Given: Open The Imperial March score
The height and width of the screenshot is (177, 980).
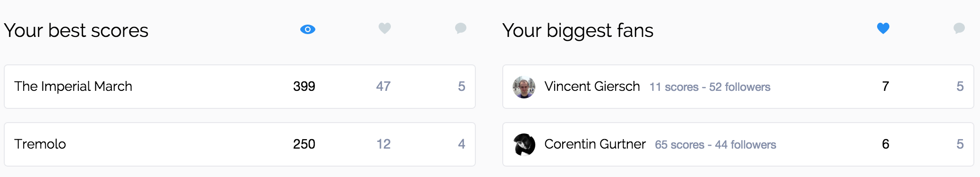Looking at the screenshot, I should [x=73, y=87].
